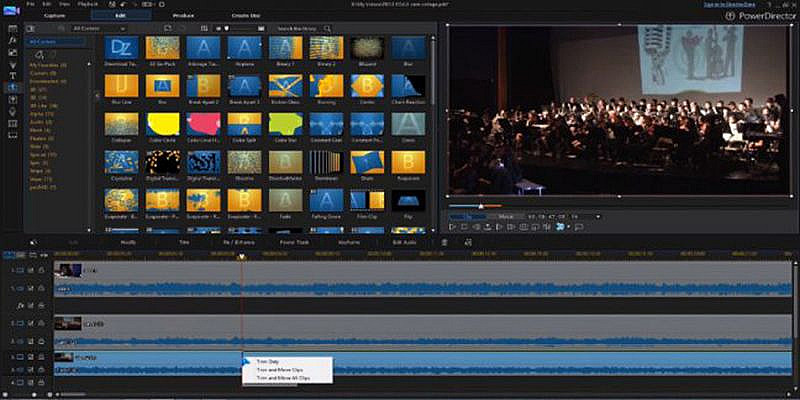Screen dimensions: 800x400
Task: Open the preview timecode dropdown arrow
Action: 598,217
